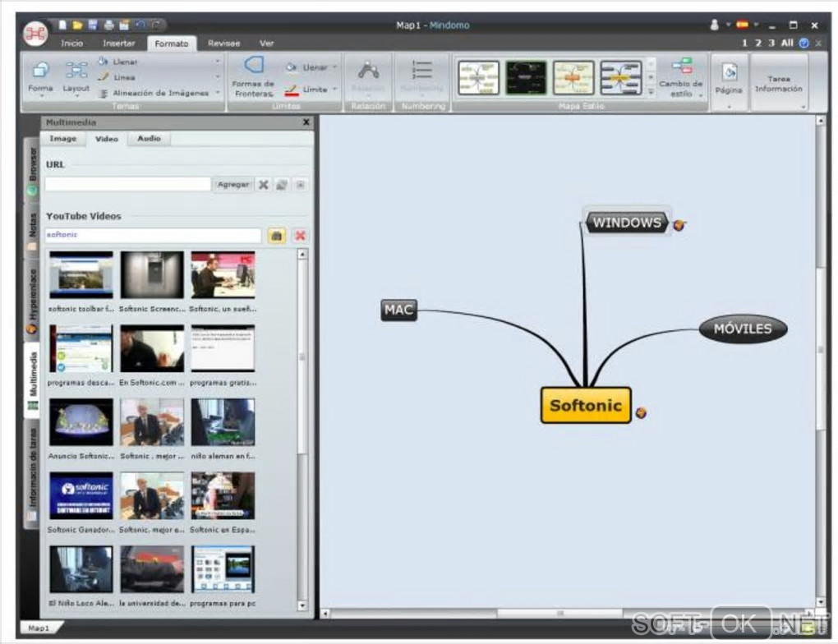Click the Open folder icon in quick access bar
Viewport: 838px width, 644px height.
pos(77,25)
